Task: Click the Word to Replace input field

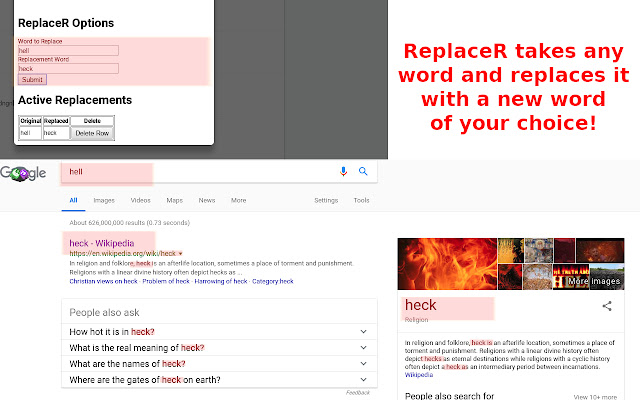Action: coord(68,51)
